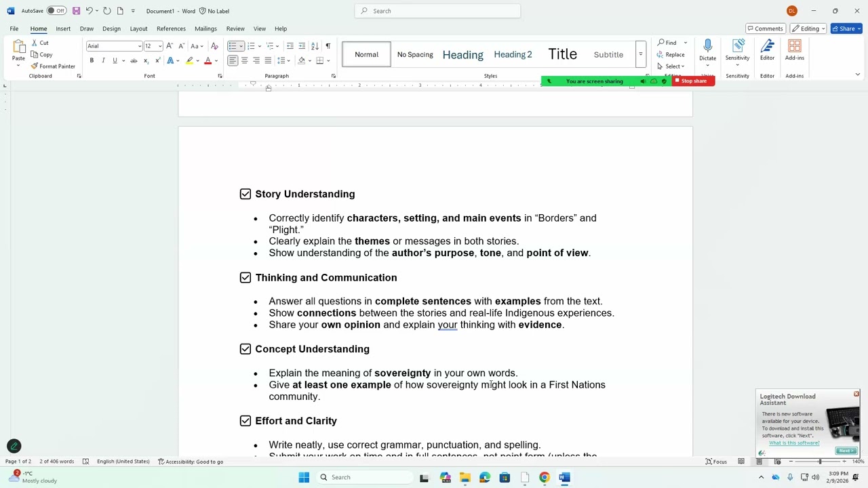Expand the Styles gallery more button

[x=640, y=54]
